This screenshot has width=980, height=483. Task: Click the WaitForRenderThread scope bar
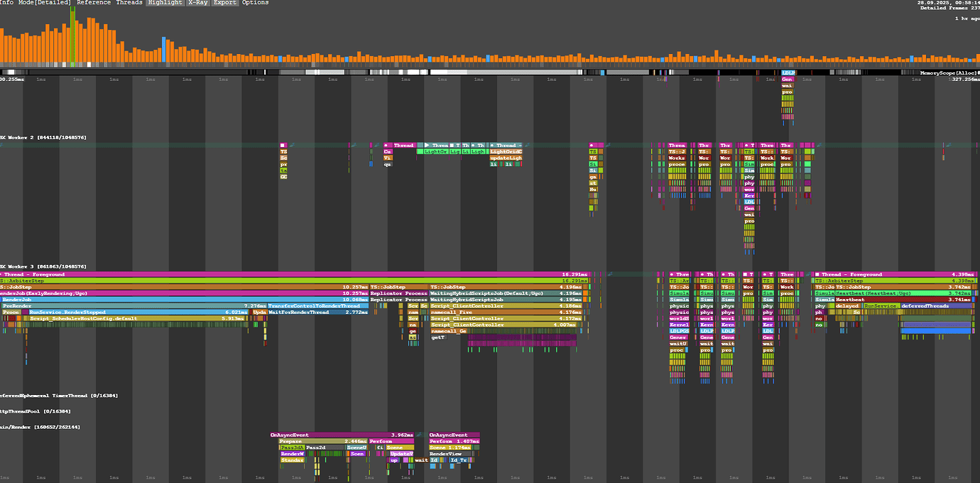(x=318, y=313)
